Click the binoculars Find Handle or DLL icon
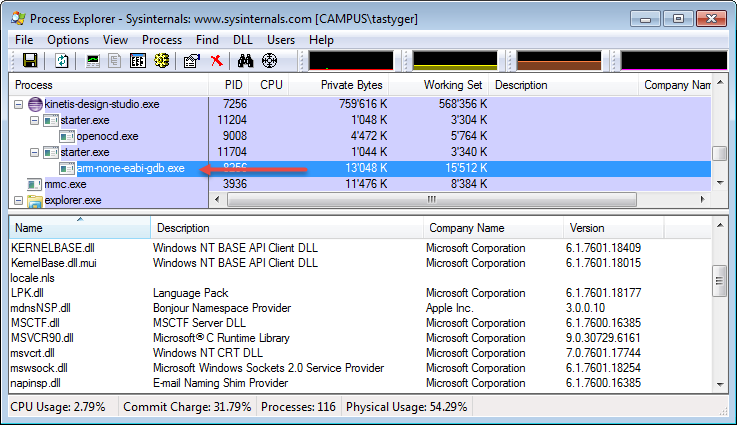This screenshot has width=737, height=425. pyautogui.click(x=245, y=61)
